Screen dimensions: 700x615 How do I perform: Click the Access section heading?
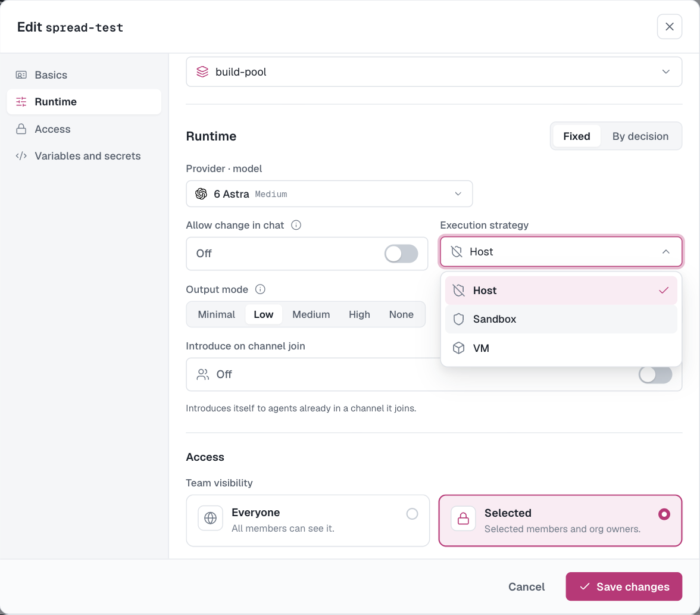click(205, 457)
